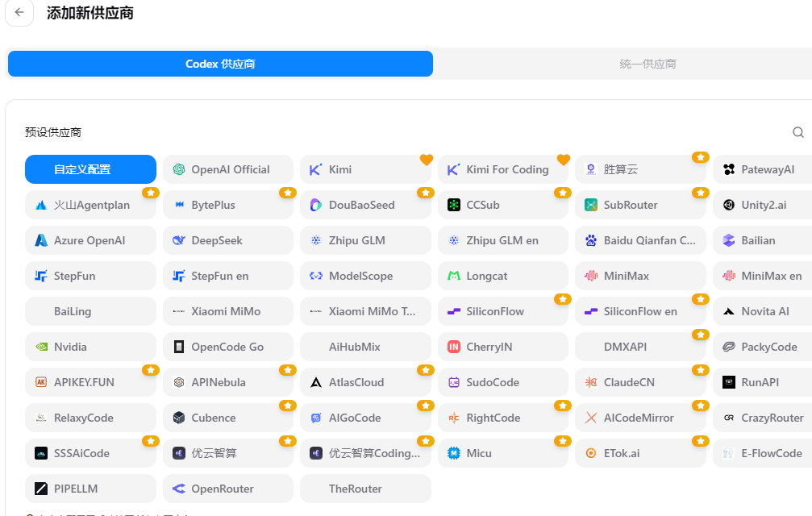Select the CrazyRouter provider
Viewport: 812px width, 516px height.
[x=762, y=418]
